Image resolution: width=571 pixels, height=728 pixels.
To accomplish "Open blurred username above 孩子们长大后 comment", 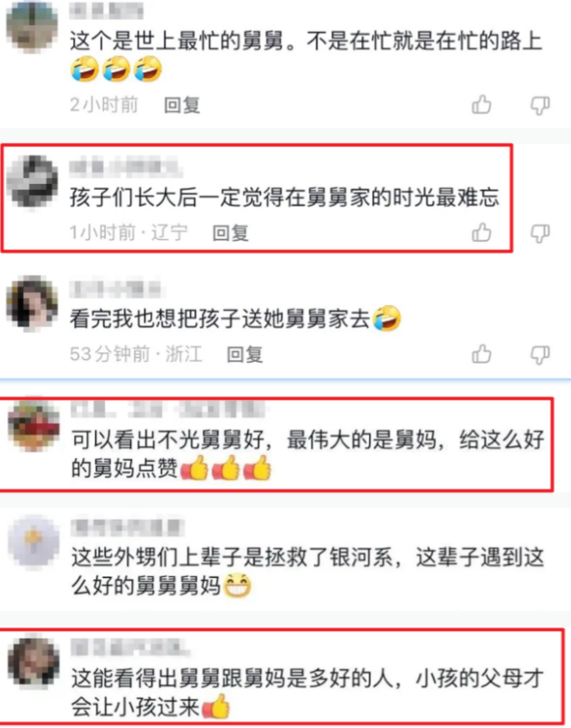I will pyautogui.click(x=125, y=167).
